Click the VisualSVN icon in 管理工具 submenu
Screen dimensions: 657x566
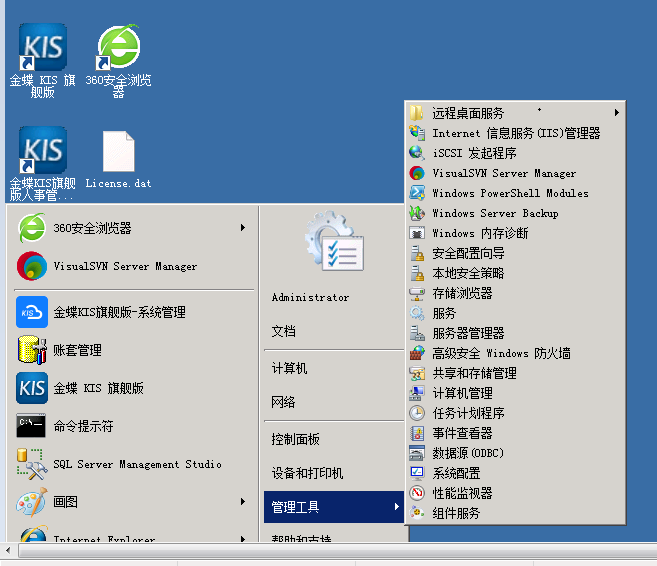click(x=417, y=173)
